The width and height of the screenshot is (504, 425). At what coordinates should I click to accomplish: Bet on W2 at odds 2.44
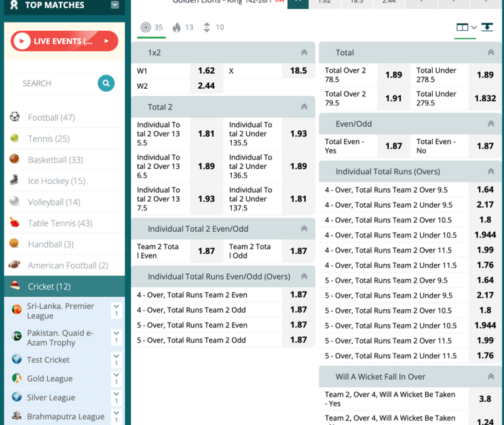[206, 86]
